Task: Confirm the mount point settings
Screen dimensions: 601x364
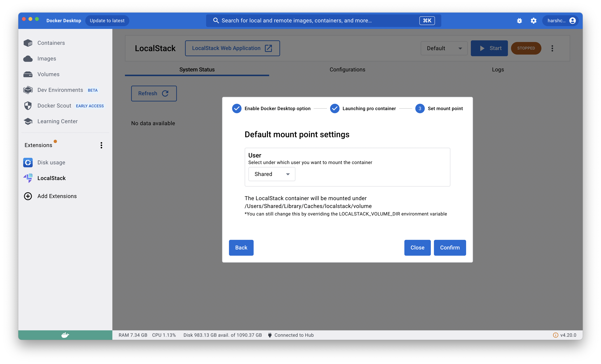Action: click(450, 248)
